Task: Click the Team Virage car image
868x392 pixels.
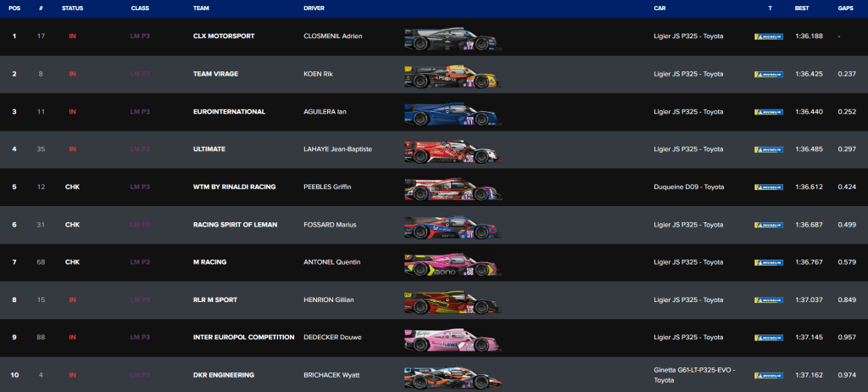Action: point(453,76)
